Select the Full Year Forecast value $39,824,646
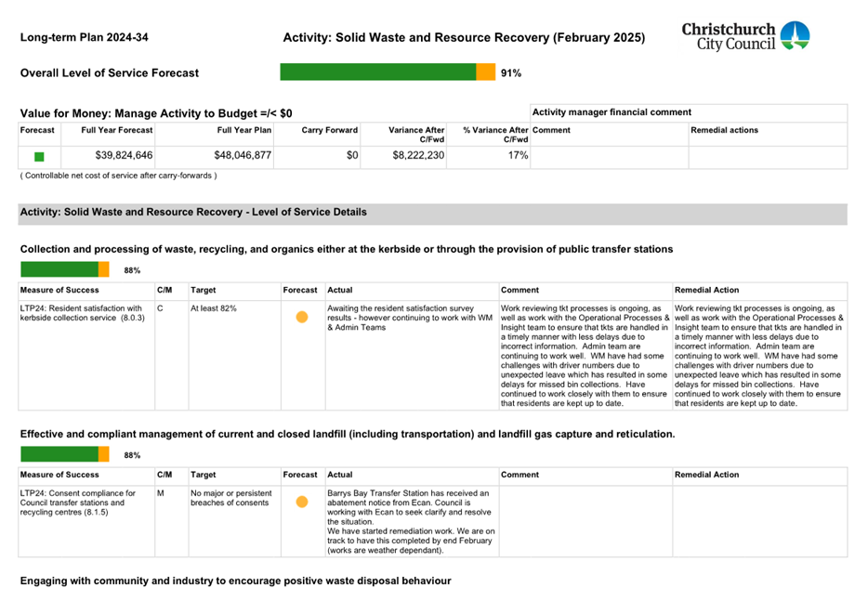 tap(117, 156)
